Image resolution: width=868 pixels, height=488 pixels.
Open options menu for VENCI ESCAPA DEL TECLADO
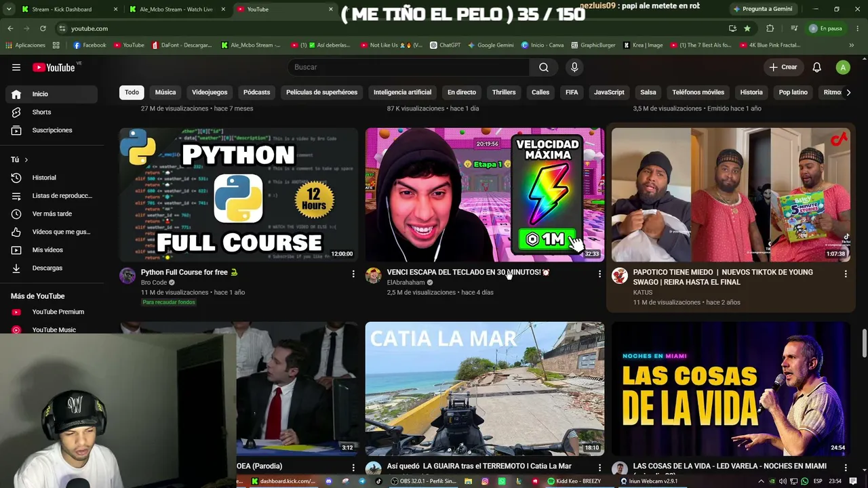(599, 274)
